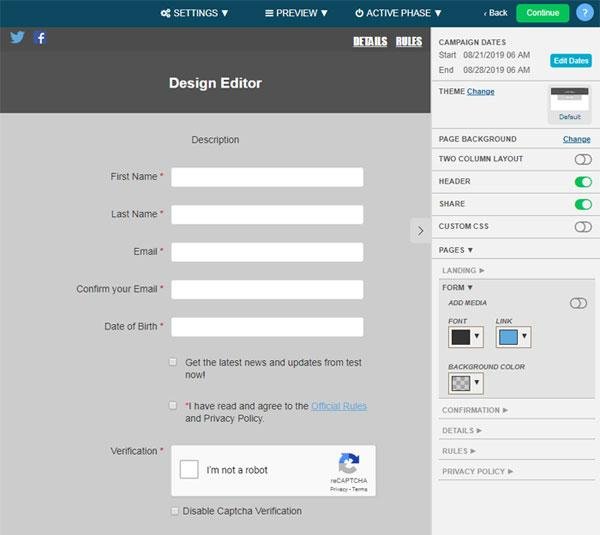Click Change for Page Background

click(x=576, y=139)
